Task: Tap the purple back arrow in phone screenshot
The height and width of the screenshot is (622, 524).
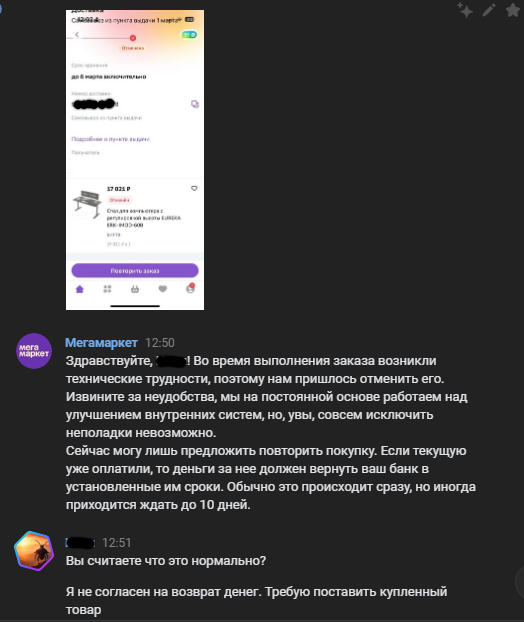Action: [77, 35]
